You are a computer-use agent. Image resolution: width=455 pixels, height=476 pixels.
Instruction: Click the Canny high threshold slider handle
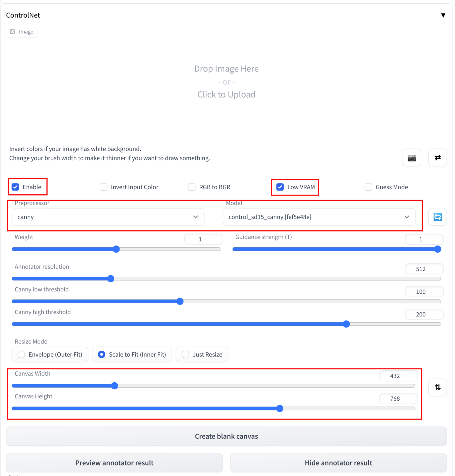coord(346,324)
